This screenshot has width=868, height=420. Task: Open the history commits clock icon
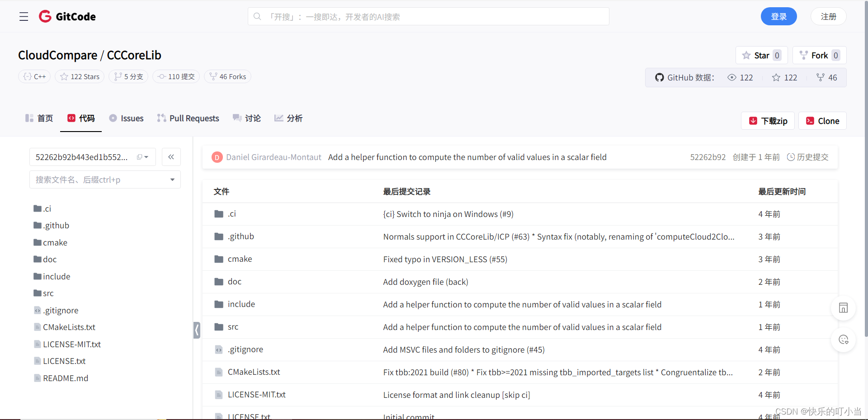(791, 157)
